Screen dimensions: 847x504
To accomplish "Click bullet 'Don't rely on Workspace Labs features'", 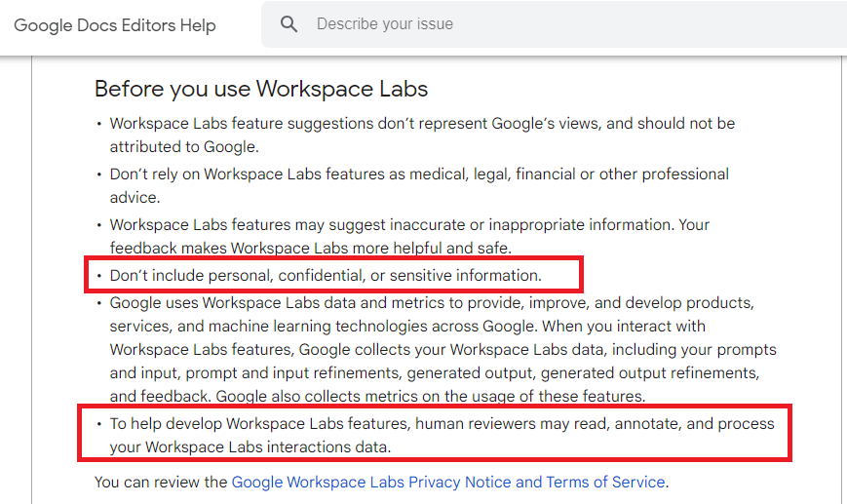I will [419, 185].
